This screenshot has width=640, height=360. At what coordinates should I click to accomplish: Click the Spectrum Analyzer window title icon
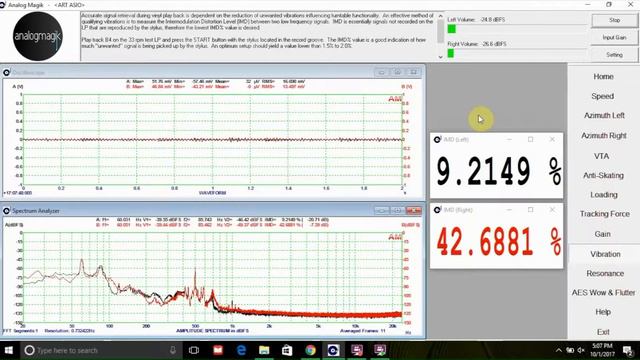pyautogui.click(x=7, y=211)
